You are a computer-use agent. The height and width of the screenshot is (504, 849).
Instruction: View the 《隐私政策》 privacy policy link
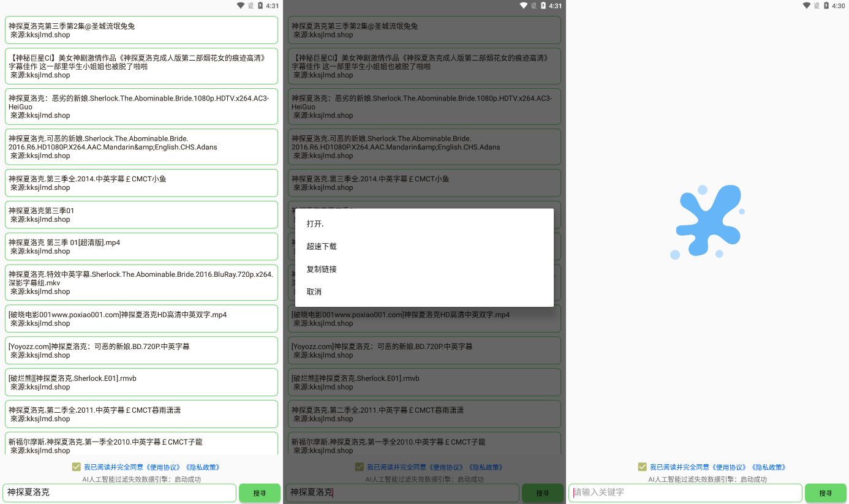(x=202, y=467)
